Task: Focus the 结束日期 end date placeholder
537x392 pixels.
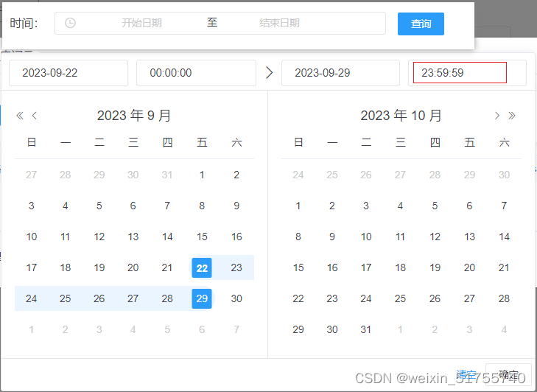Action: [279, 23]
